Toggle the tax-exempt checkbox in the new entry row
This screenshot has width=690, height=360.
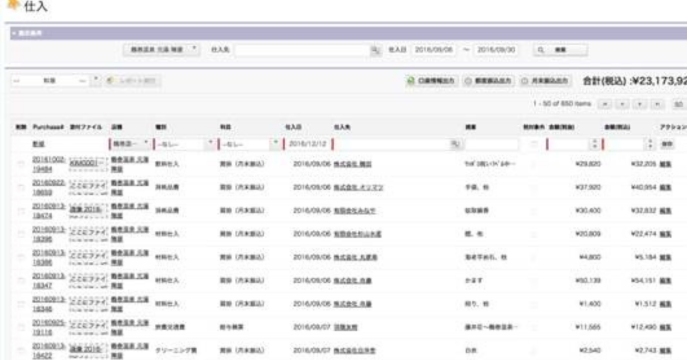533,144
